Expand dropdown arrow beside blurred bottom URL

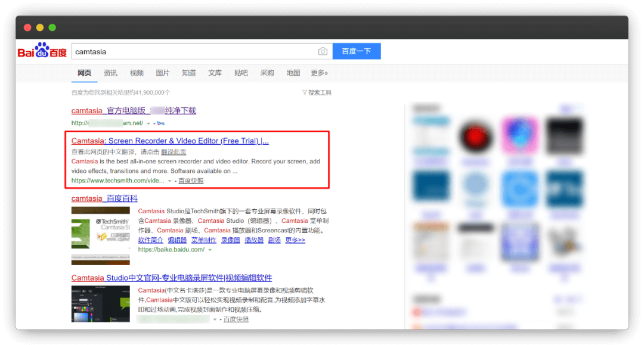pos(215,319)
